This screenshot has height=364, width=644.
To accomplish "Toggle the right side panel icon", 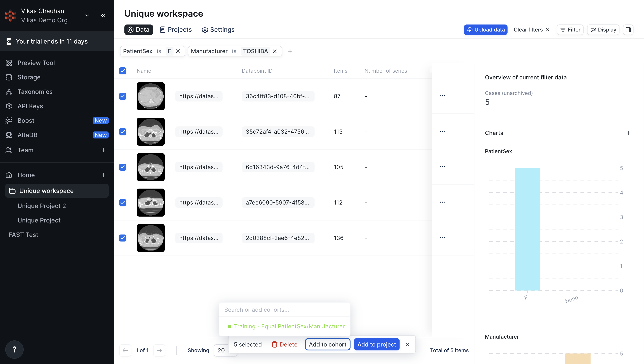I will click(628, 30).
